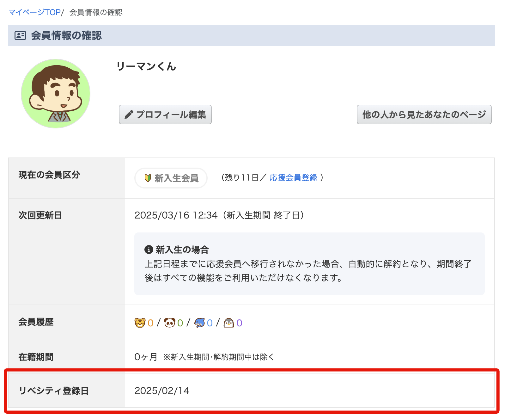Click the 在籍期間 value 0ヶ月
Screen dimensions: 505x420
coord(146,357)
